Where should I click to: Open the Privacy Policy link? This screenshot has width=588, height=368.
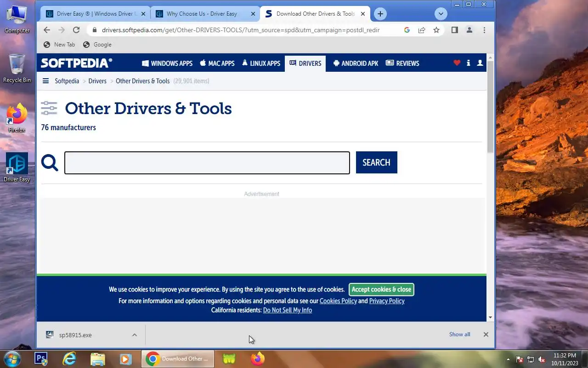[x=387, y=301]
